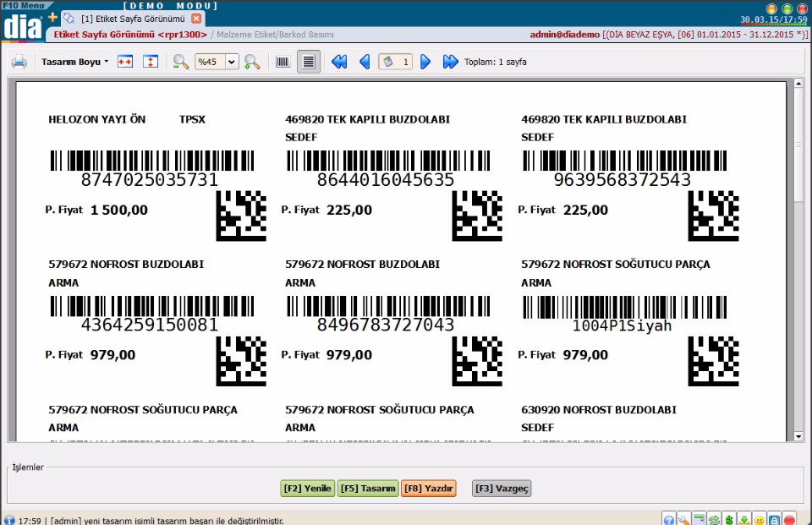The width and height of the screenshot is (812, 525).
Task: Click the date time 30.03.15/17:59
Action: 774,19
